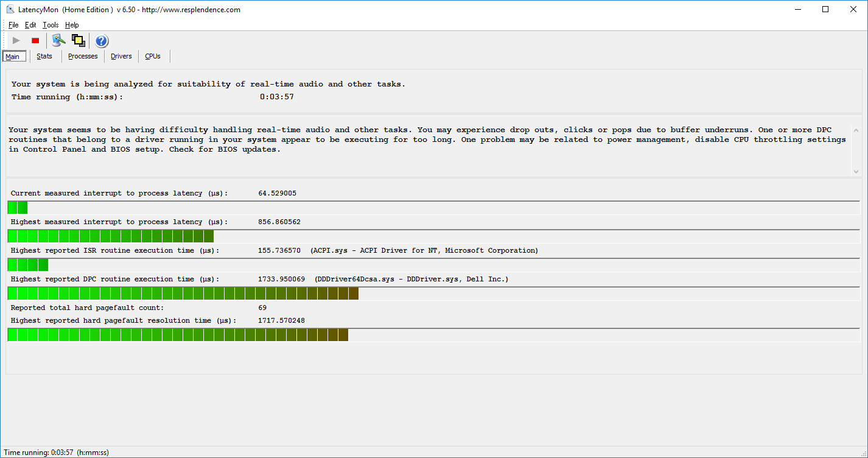Click the DPC routine execution time bar
Image resolution: width=868 pixels, height=458 pixels.
pos(433,294)
